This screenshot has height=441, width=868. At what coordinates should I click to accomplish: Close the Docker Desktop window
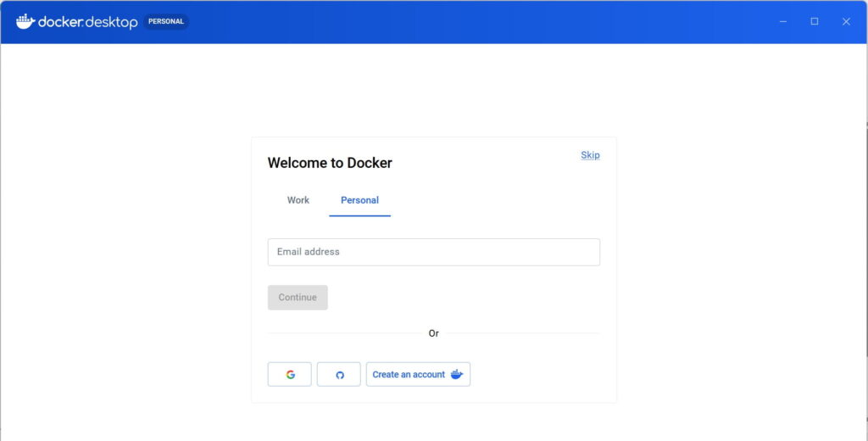tap(846, 21)
